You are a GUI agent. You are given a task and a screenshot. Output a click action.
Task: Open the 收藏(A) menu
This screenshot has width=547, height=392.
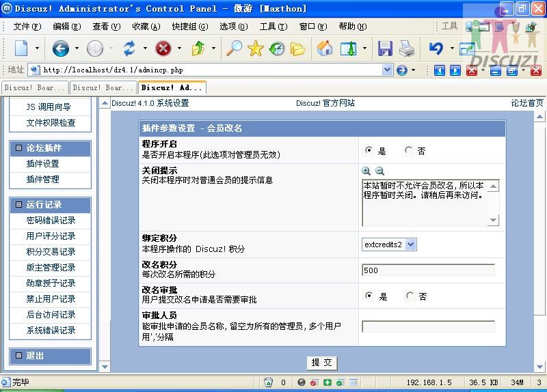point(146,27)
